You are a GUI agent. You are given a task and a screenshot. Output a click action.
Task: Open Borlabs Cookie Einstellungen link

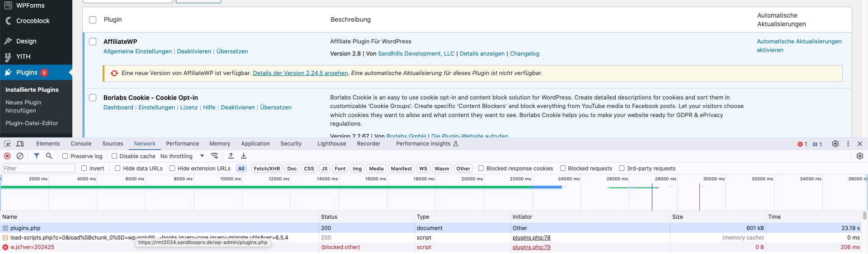pyautogui.click(x=156, y=108)
